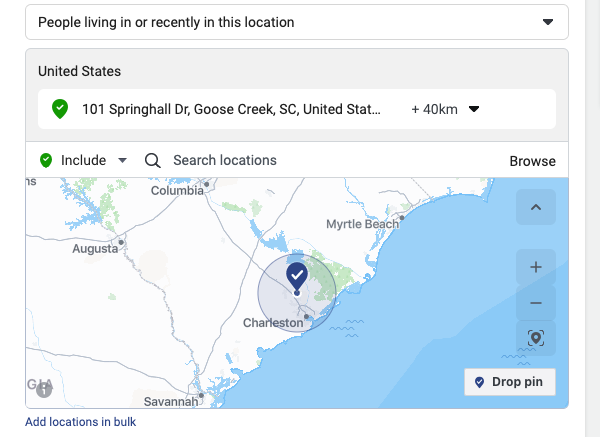
Task: Open the People living in this location dropdown
Action: [297, 22]
